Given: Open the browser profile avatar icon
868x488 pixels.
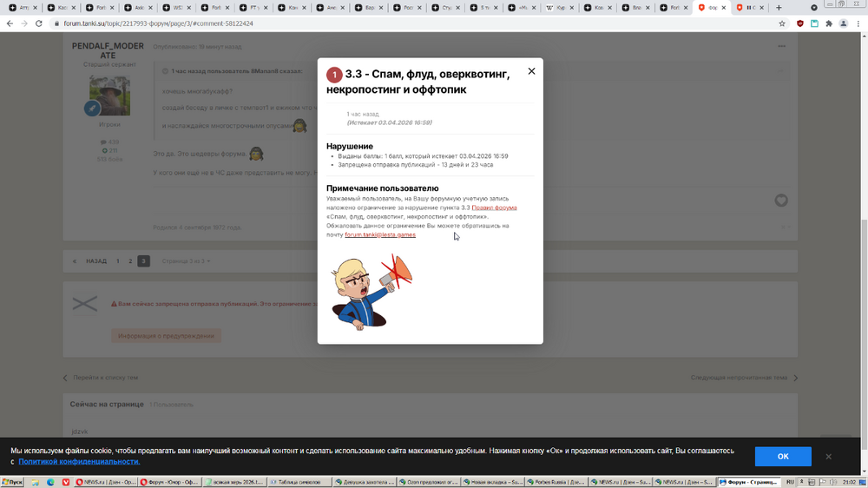Looking at the screenshot, I should [x=843, y=23].
